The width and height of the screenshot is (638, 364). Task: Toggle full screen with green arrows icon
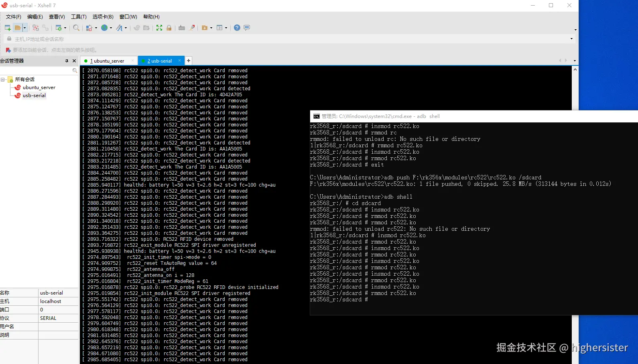click(159, 28)
